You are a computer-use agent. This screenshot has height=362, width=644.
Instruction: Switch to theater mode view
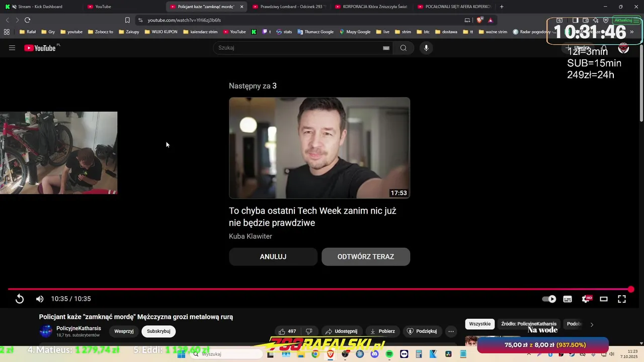coord(604,299)
